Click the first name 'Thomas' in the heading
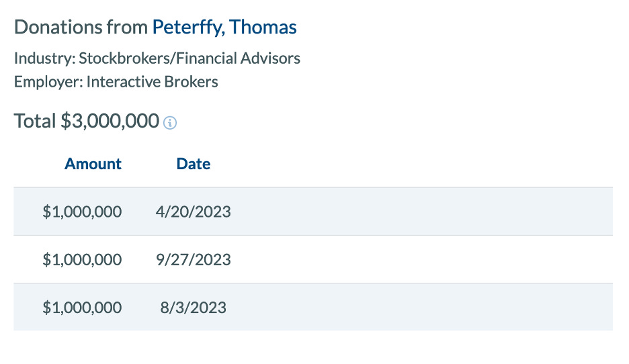629x364 pixels. (x=263, y=28)
